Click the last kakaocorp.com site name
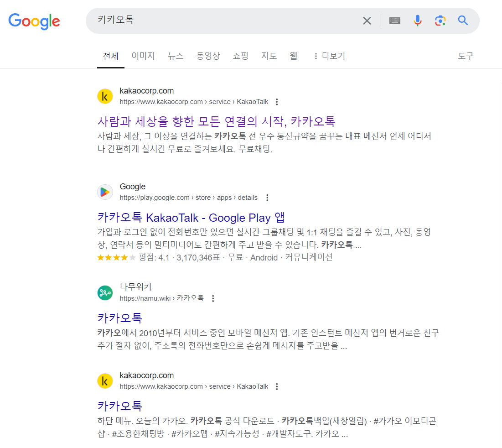502x448 pixels. coord(147,375)
